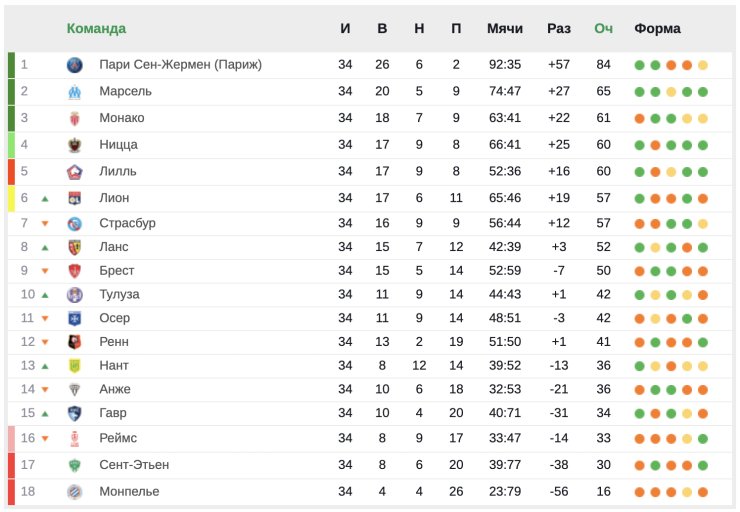Image resolution: width=740 pixels, height=512 pixels.
Task: Sort standings by Оч points column
Action: [603, 28]
